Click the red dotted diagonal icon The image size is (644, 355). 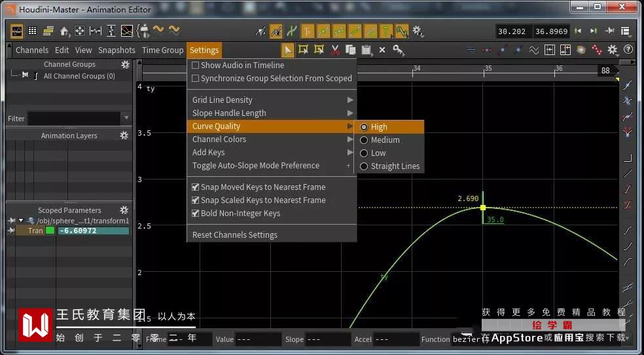(596, 50)
